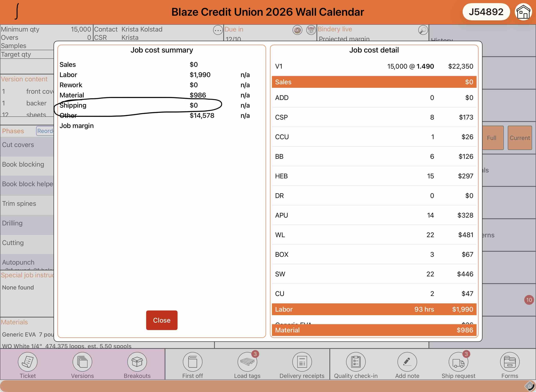Tap the contact ellipsis button
Image resolution: width=536 pixels, height=392 pixels.
218,30
